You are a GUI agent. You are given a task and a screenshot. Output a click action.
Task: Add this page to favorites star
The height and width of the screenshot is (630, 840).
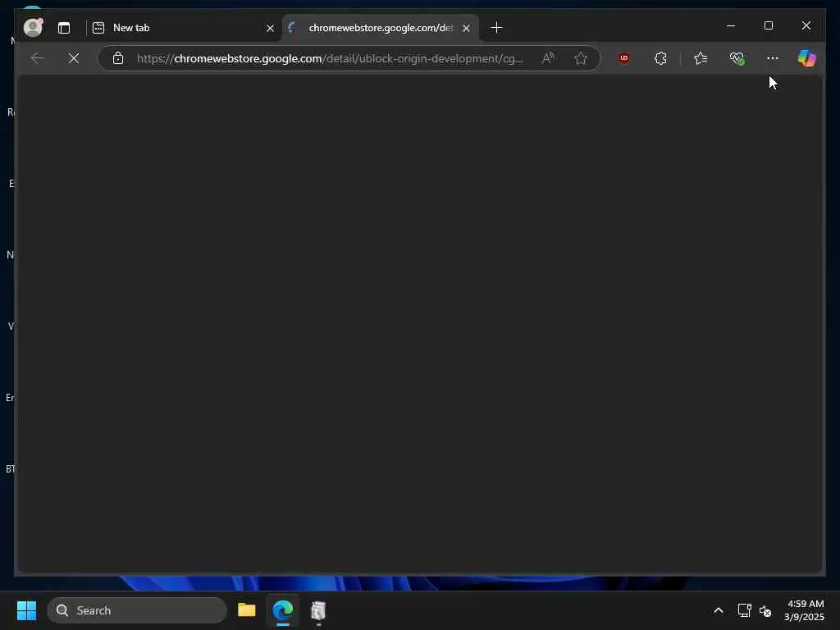coord(581,58)
